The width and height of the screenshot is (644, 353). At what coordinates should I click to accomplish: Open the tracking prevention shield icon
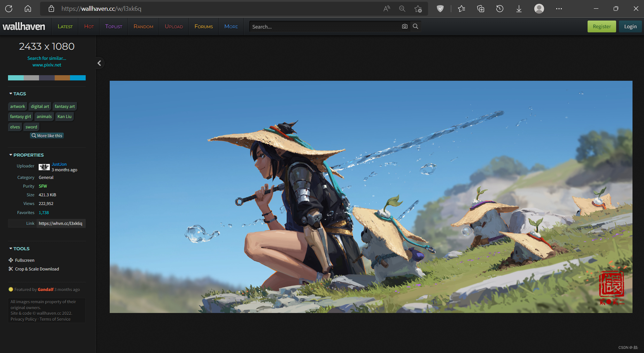pos(440,9)
